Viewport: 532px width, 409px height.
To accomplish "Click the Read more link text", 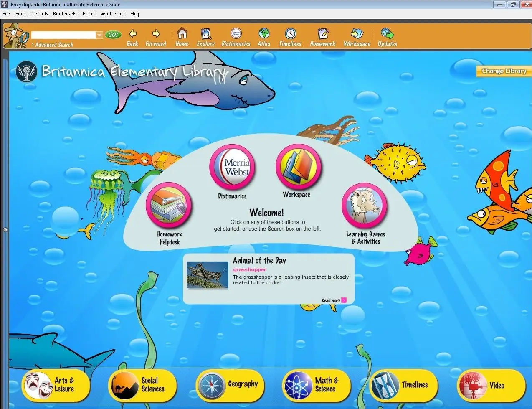I will [x=331, y=300].
